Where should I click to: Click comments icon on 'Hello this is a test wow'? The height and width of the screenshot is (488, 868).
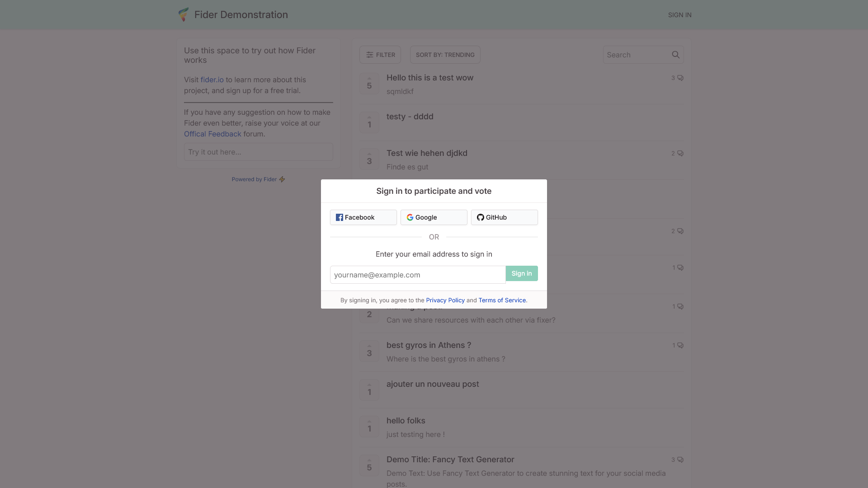[x=680, y=78]
